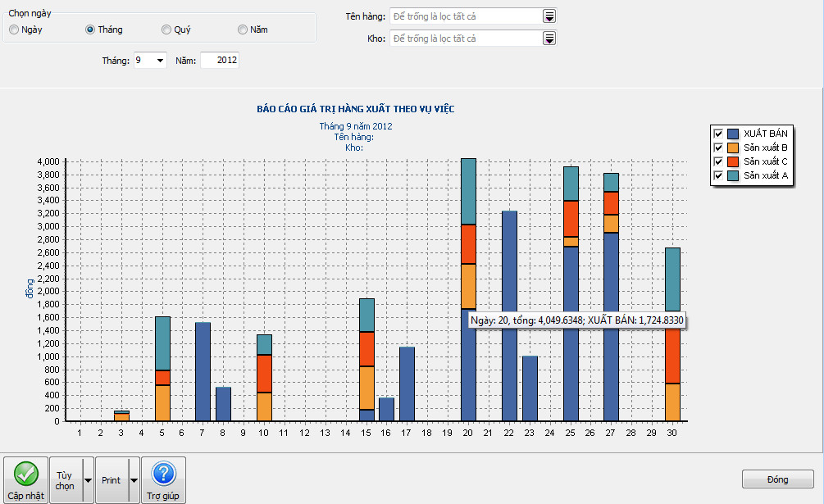824x504 pixels.
Task: Open the Tháng month dropdown
Action: [x=158, y=61]
